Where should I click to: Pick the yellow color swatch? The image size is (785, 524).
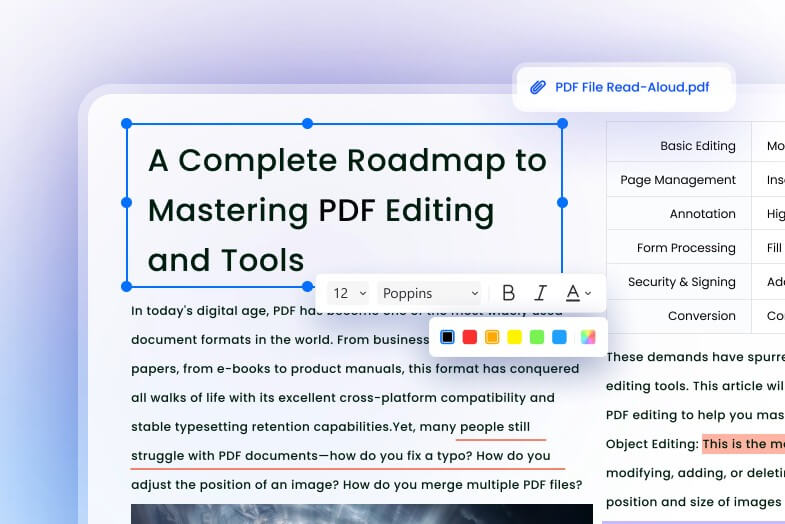pyautogui.click(x=514, y=337)
